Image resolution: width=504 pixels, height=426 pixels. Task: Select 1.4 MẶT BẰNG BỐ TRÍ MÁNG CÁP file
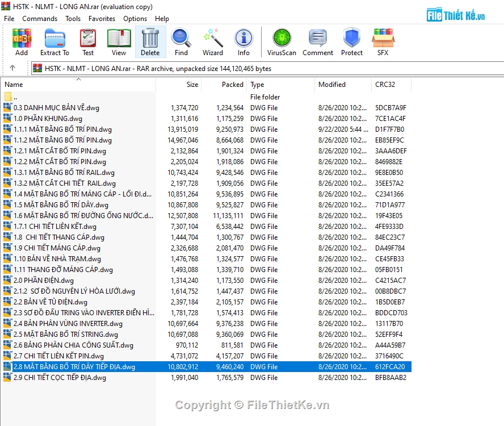point(83,194)
